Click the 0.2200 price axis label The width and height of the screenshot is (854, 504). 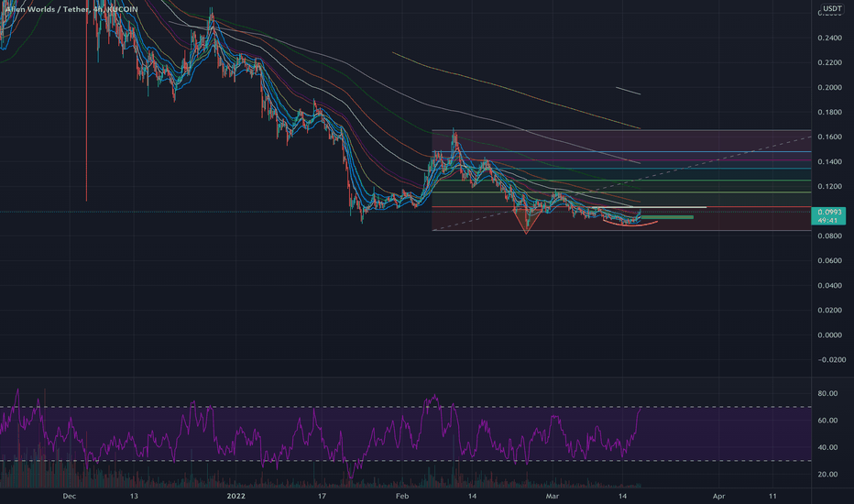coord(829,62)
